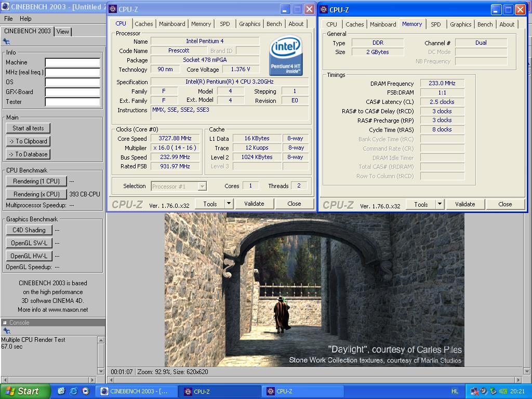Screen dimensions: 532x399
Task: Click the To Database button
Action: [28, 154]
